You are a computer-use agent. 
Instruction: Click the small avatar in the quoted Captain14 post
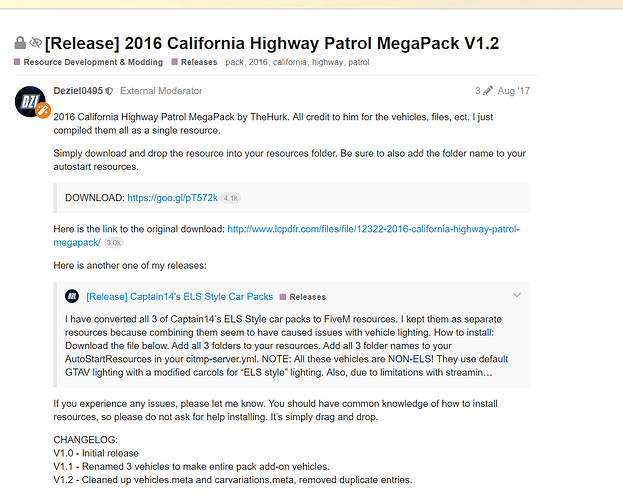point(72,296)
